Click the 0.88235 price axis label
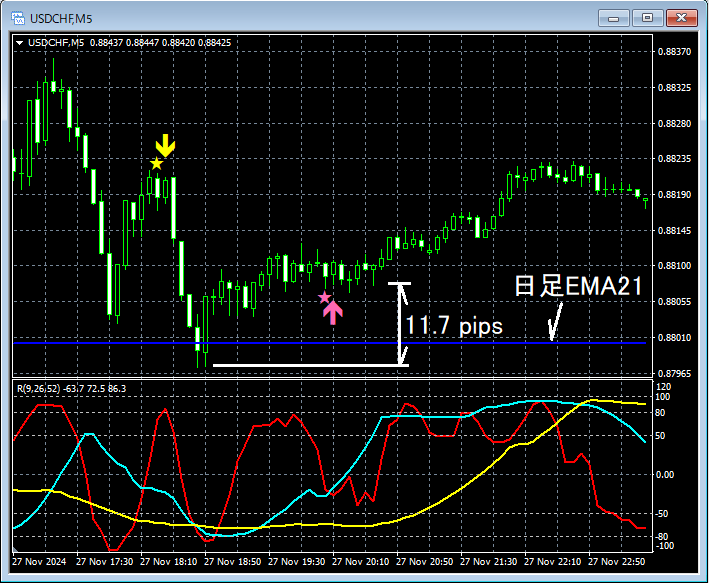The image size is (710, 583). (x=674, y=159)
